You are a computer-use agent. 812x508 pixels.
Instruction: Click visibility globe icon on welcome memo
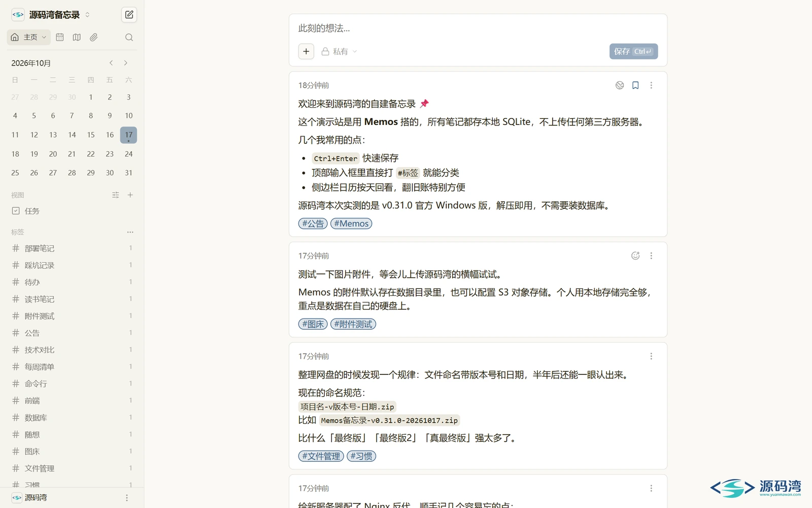click(620, 85)
